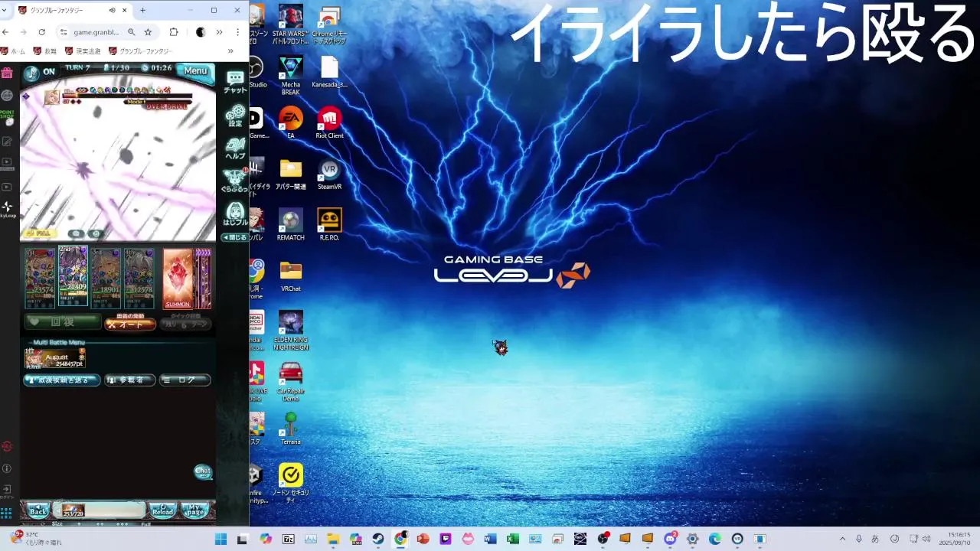The height and width of the screenshot is (551, 980).
Task: Click the zoom magnifier icon in address bar
Action: pos(132,32)
